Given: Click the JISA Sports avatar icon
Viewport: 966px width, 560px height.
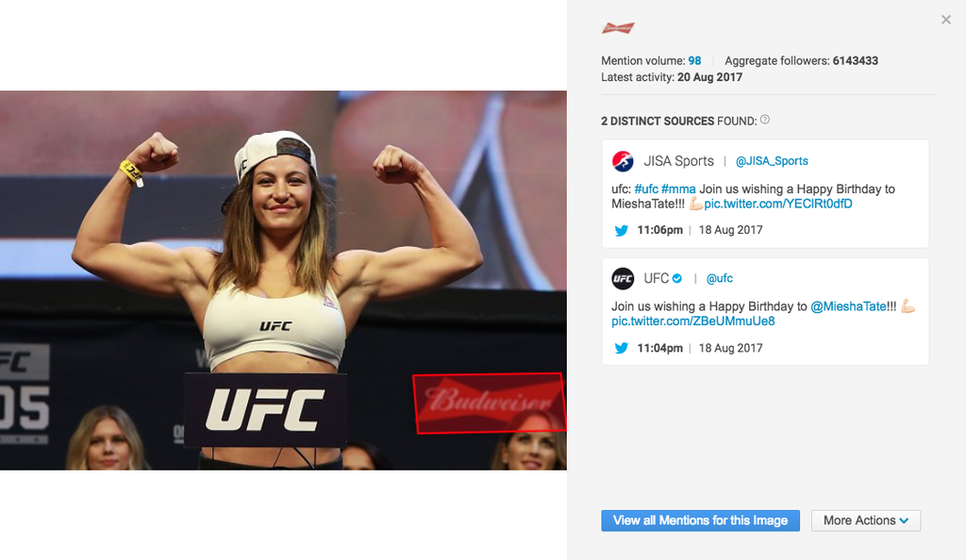Looking at the screenshot, I should [x=623, y=161].
